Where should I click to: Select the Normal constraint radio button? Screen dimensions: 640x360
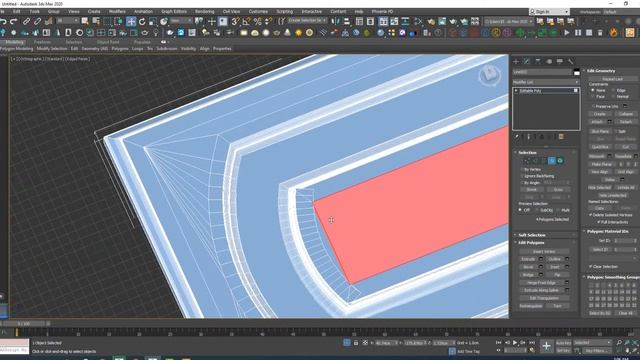tap(613, 97)
